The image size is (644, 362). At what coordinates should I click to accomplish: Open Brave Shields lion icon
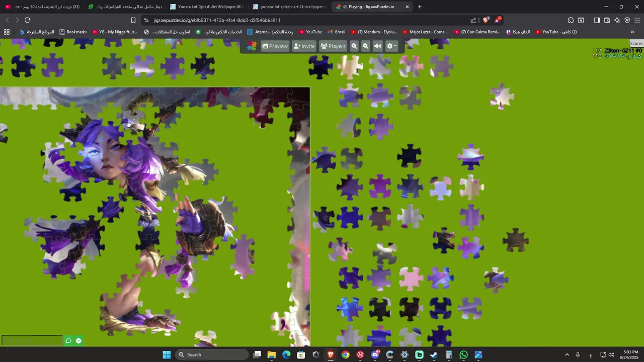[486, 20]
